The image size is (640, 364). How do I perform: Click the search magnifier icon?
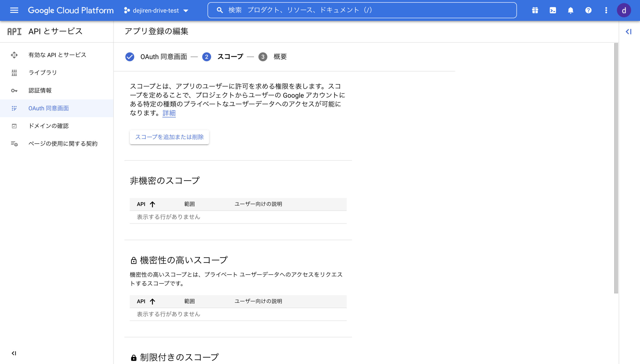point(219,10)
